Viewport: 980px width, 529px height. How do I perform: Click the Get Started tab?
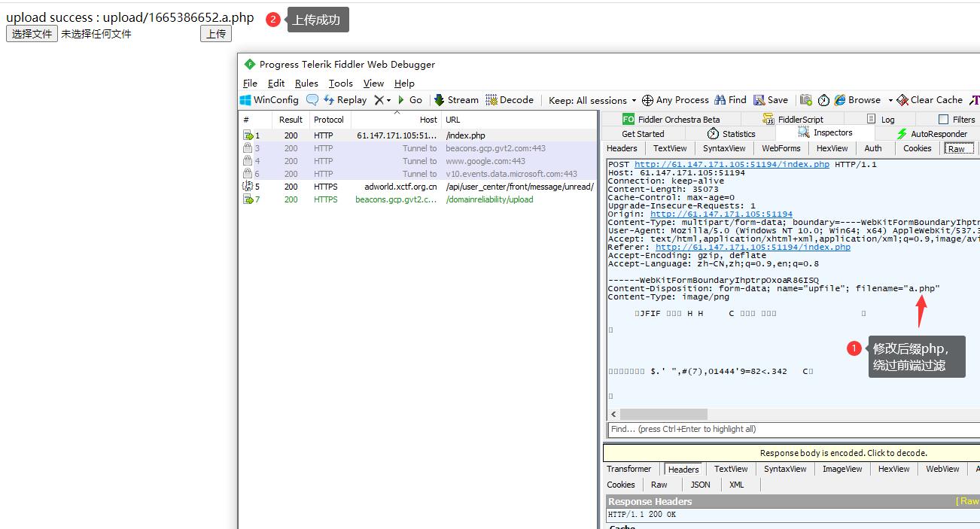coord(644,134)
